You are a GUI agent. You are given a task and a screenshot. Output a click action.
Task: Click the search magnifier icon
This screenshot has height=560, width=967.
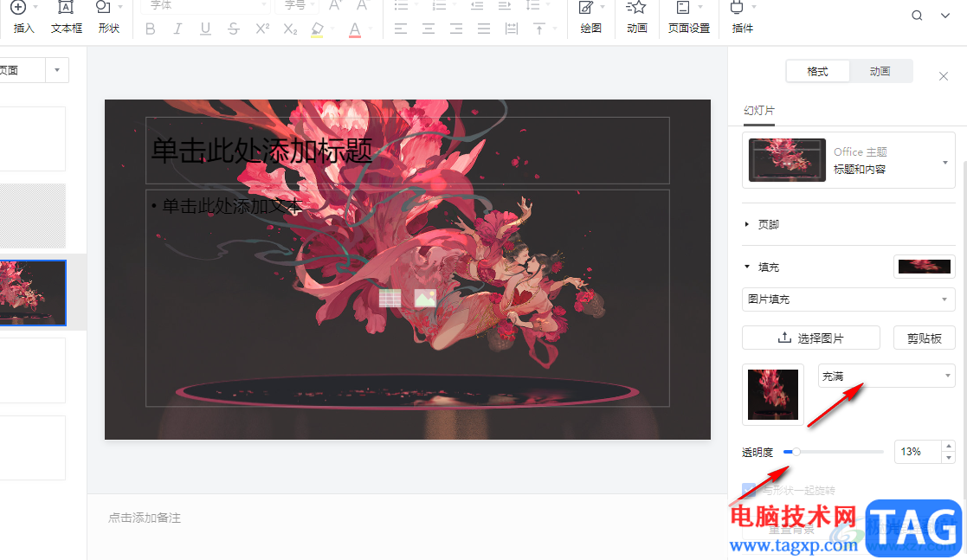[917, 16]
